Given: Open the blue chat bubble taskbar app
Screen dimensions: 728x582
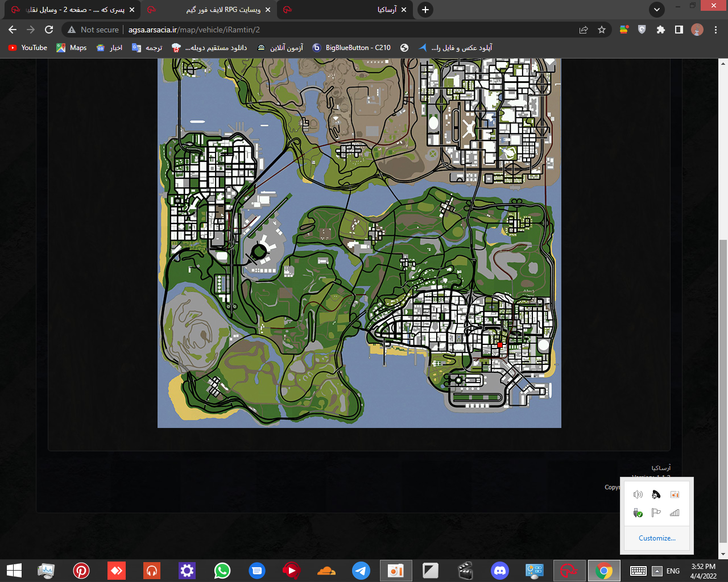Looking at the screenshot, I should [257, 571].
